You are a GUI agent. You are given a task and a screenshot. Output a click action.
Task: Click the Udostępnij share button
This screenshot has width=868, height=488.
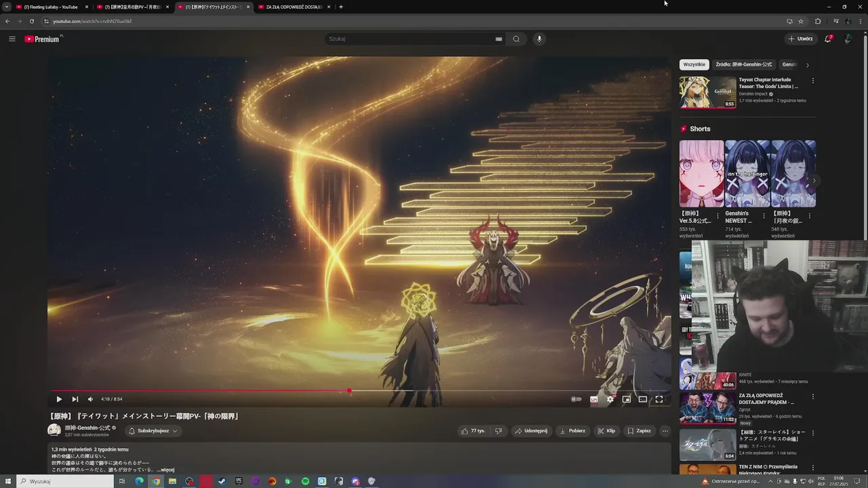click(531, 430)
